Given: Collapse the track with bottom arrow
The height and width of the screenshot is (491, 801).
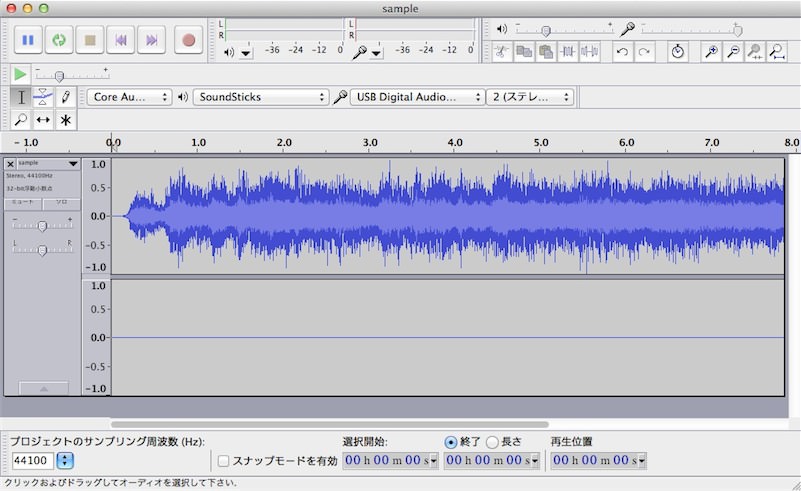Looking at the screenshot, I should coord(44,388).
